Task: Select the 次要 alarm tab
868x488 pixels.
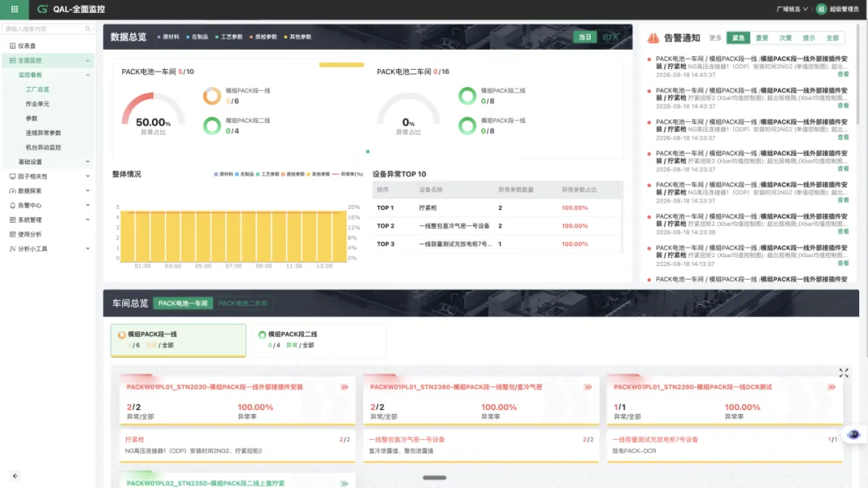Action: [785, 38]
